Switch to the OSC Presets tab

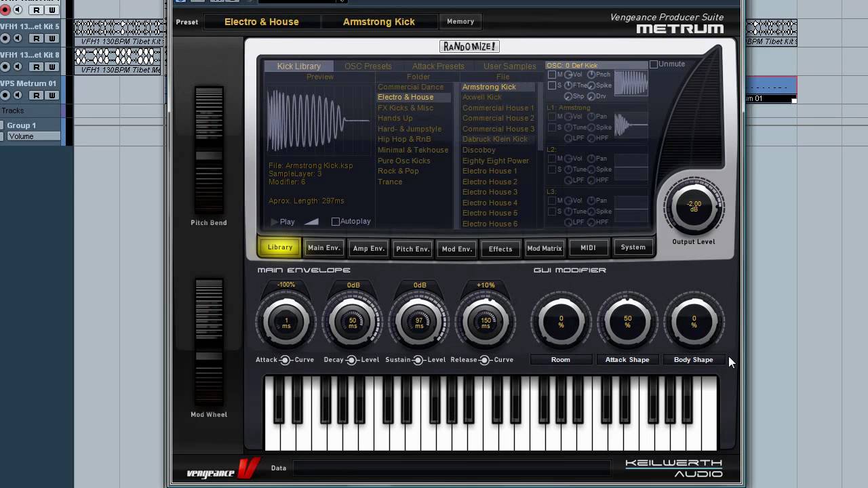pos(368,66)
